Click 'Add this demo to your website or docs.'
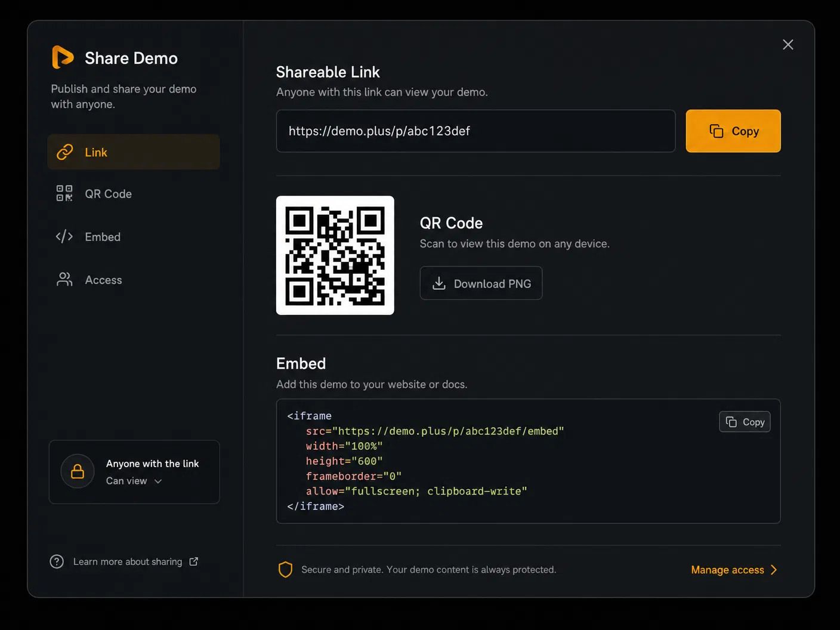 click(x=372, y=384)
